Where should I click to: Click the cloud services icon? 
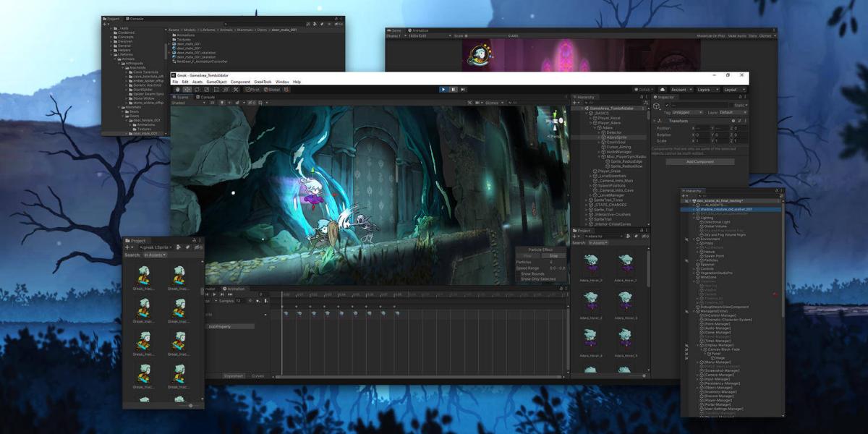click(x=662, y=90)
